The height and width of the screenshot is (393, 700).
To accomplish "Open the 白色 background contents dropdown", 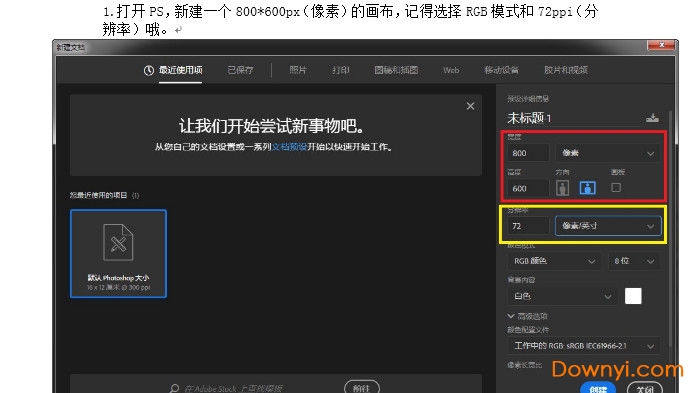I will [x=562, y=296].
